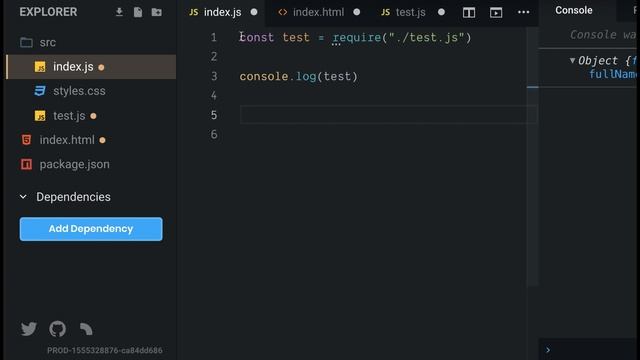Switch to the test.js editor tab

tap(411, 12)
